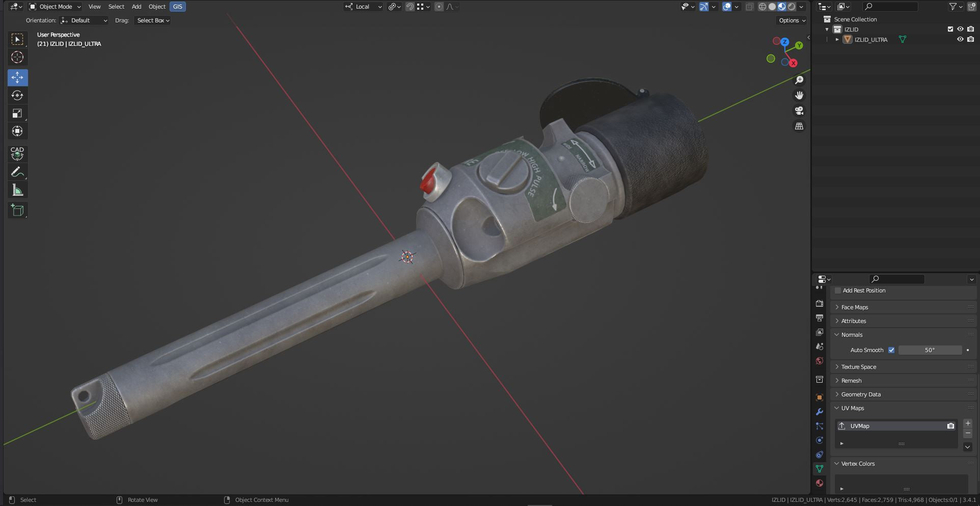This screenshot has height=506, width=980.
Task: Toggle proportional editing button
Action: [x=439, y=7]
